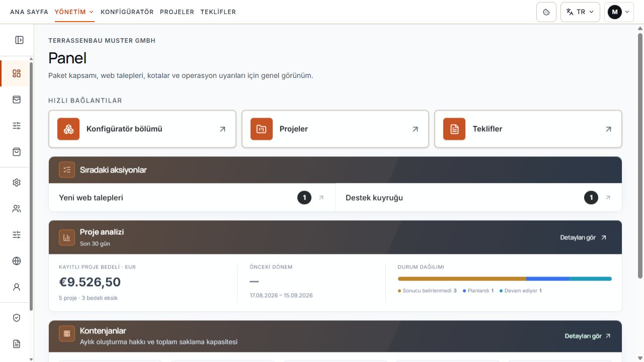
Task: Open the shopping bag icon in sidebar
Action: 17,152
